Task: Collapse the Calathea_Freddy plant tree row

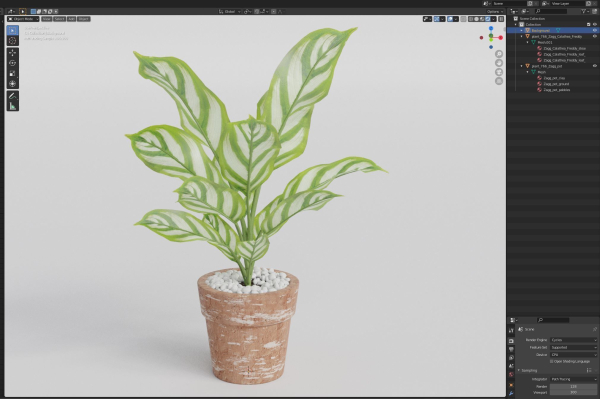Action: 522,36
